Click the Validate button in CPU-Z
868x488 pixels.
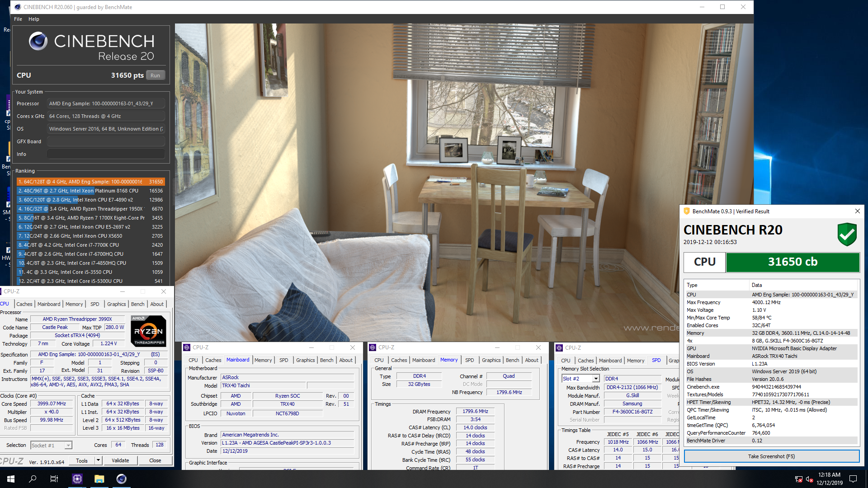pos(120,460)
